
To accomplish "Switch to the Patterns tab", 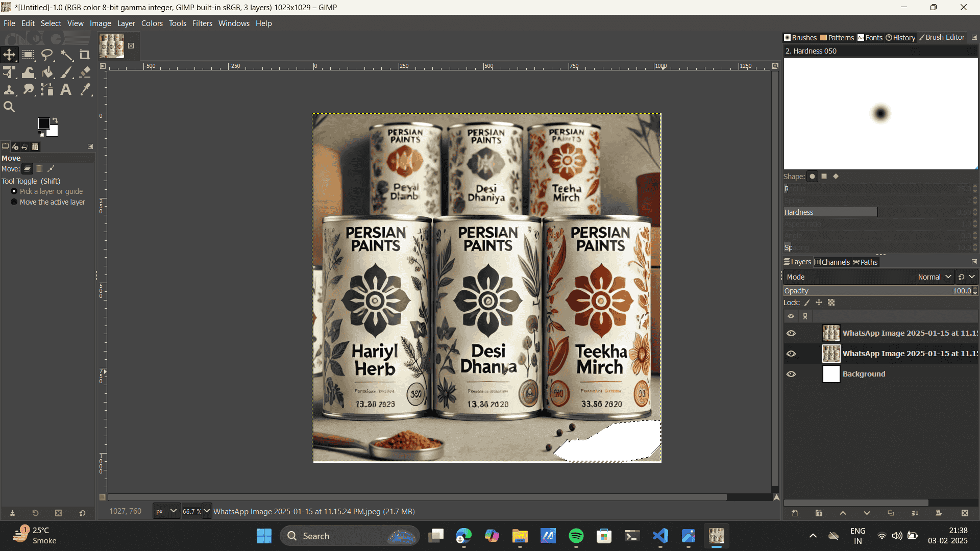I will [837, 37].
